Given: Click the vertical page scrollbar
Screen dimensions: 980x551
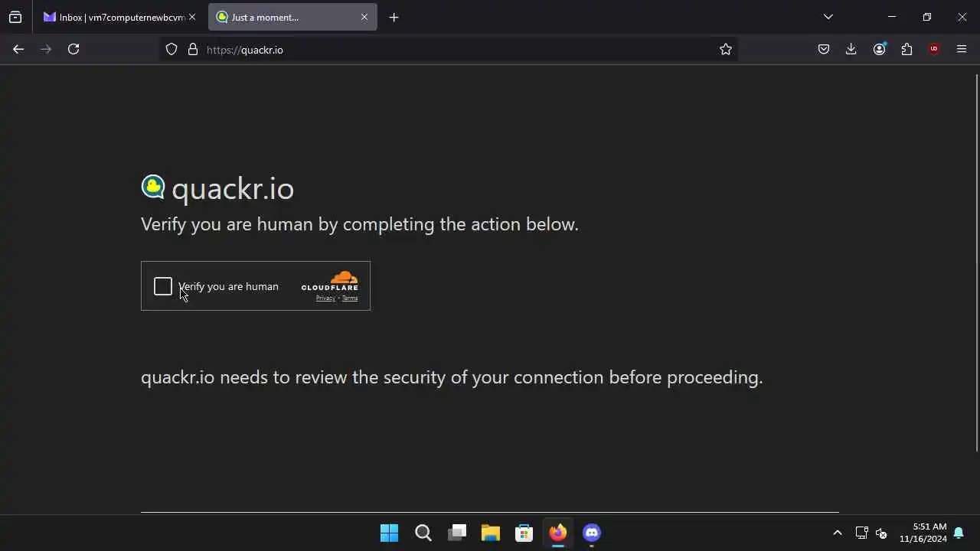Looking at the screenshot, I should point(976,262).
